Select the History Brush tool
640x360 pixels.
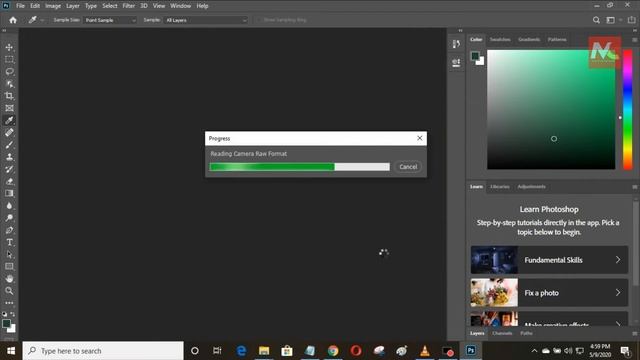9,169
